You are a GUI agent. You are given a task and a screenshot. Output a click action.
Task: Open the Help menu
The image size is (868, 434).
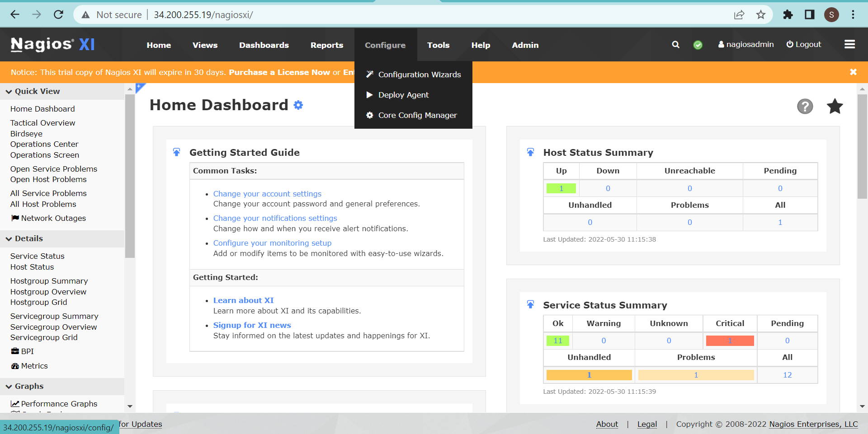coord(481,45)
